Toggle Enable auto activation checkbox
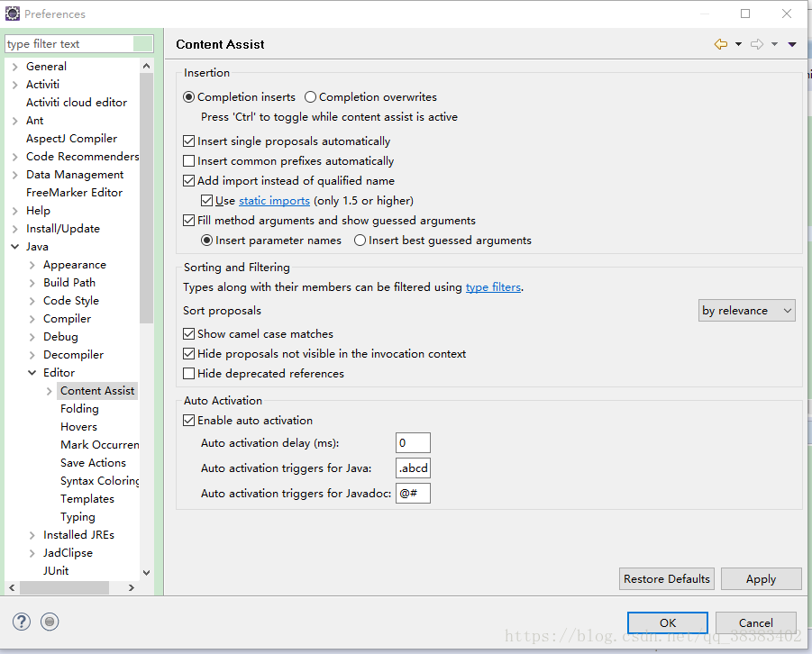Screen dimensions: 812x654 (x=189, y=421)
